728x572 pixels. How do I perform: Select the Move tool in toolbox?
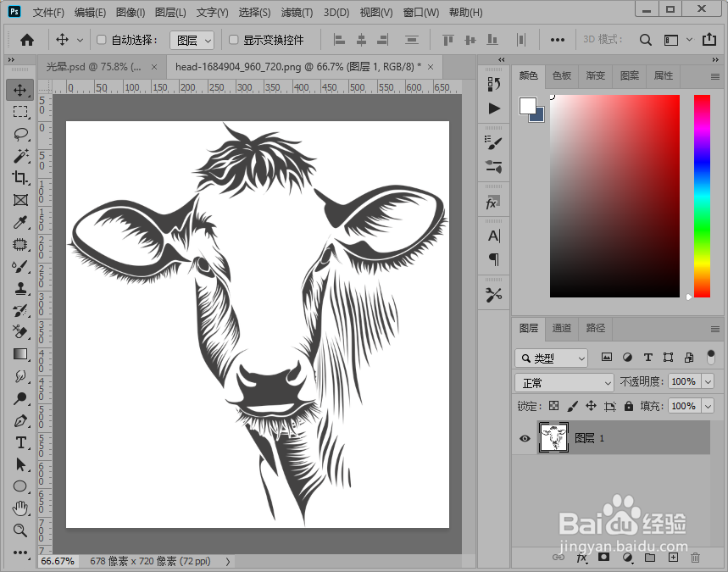coord(20,90)
